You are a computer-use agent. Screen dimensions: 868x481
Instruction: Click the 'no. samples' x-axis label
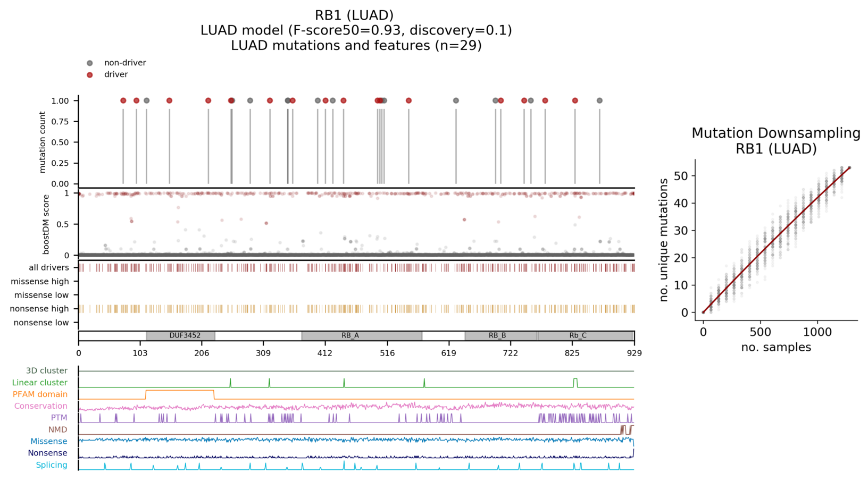pos(775,348)
